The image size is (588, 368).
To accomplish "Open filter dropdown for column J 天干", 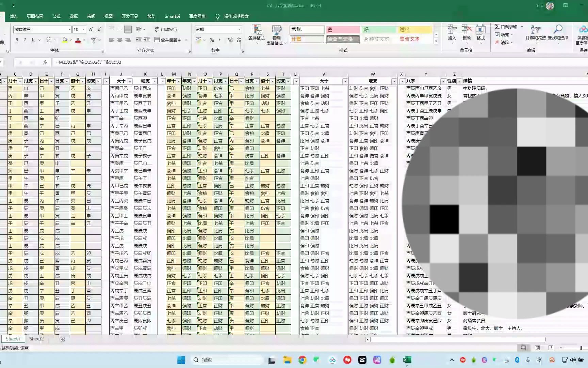I will click(x=129, y=81).
